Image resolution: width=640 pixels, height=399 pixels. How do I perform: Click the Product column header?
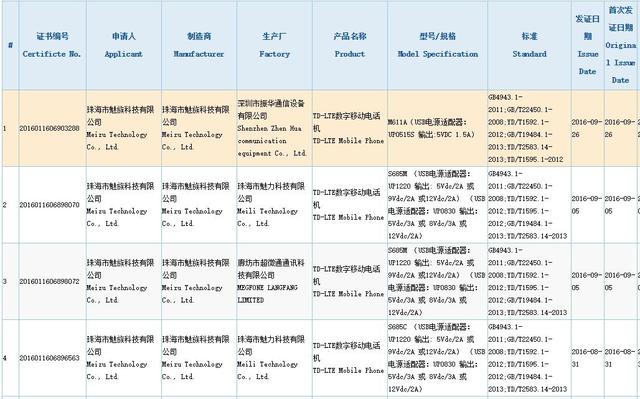[x=350, y=45]
